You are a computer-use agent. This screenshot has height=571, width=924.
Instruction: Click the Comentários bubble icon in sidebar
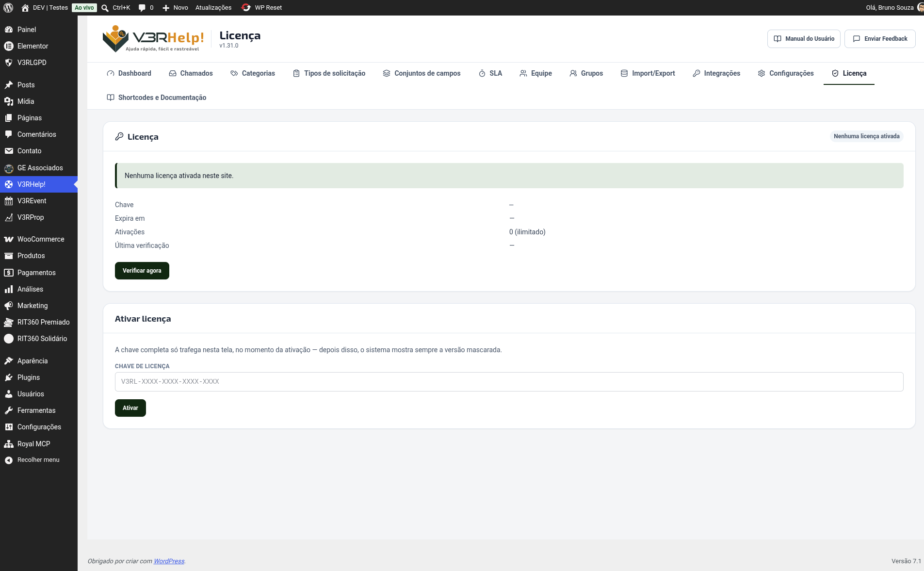pos(9,134)
